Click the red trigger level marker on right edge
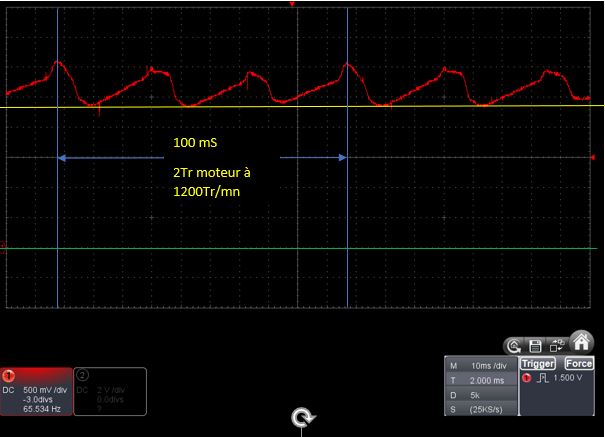Viewport: 605px width, 437px height. coord(593,157)
